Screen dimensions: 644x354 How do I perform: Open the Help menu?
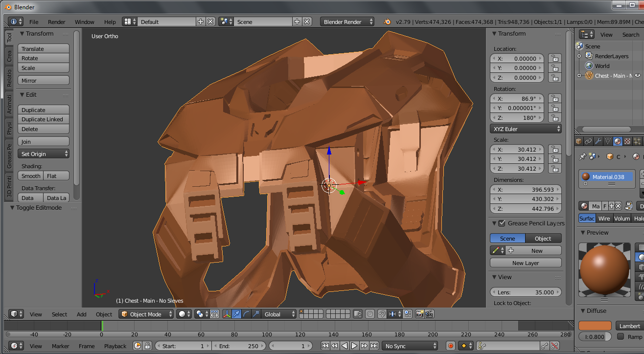point(110,22)
